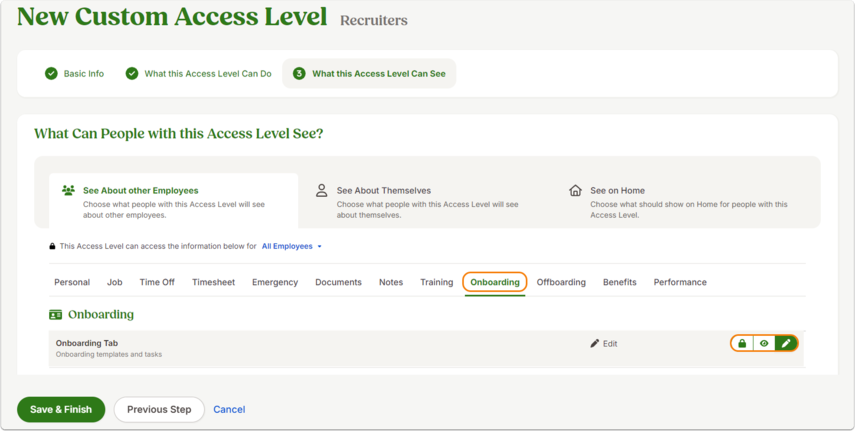Viewport: 855px width, 431px height.
Task: Click the green checkmark next to Basic Info
Action: [x=51, y=74]
